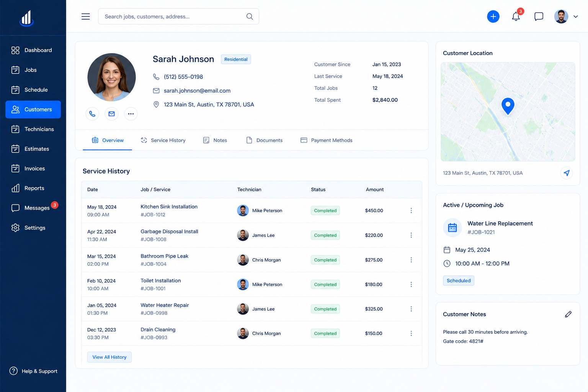Open row menu for Water Heater Repair

click(411, 309)
